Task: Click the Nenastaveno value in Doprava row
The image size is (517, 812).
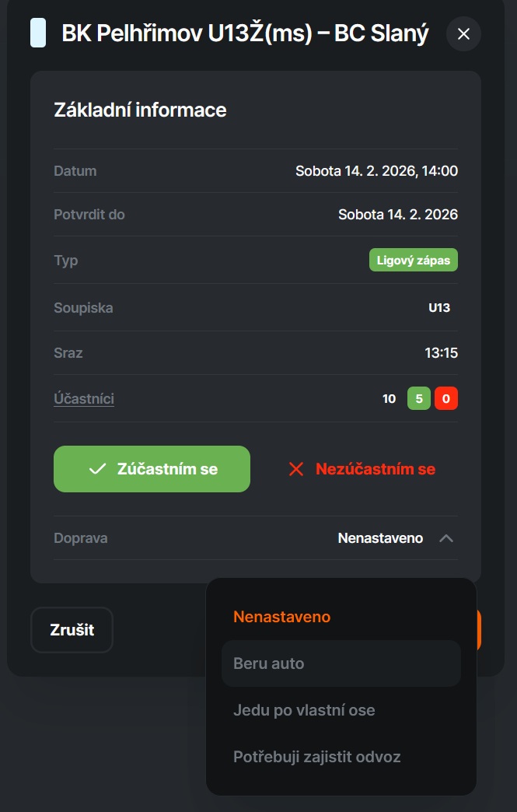Action: [380, 538]
